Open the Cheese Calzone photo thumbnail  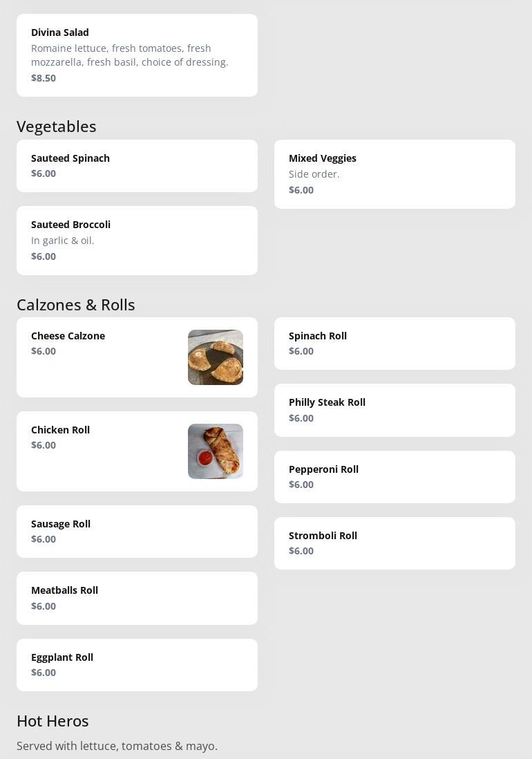pos(216,357)
